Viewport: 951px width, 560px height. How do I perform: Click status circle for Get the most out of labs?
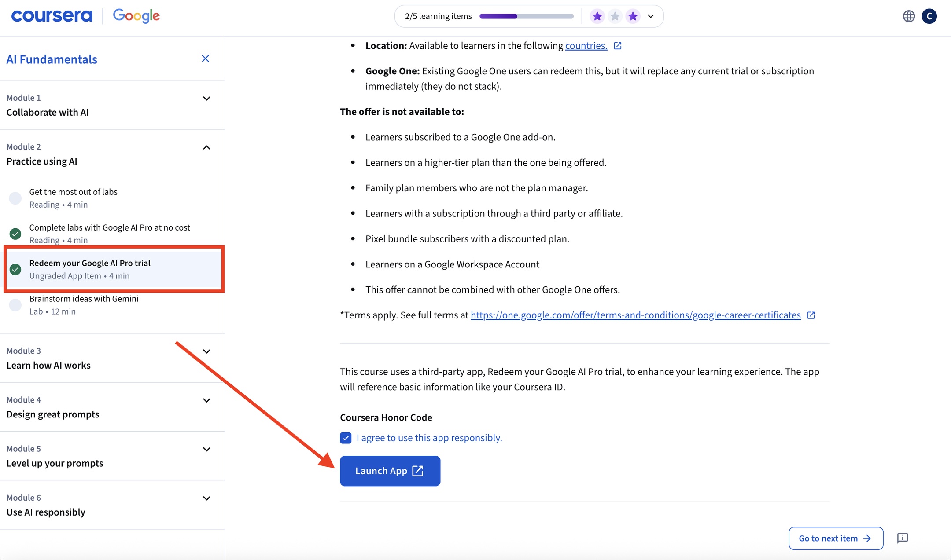click(15, 198)
